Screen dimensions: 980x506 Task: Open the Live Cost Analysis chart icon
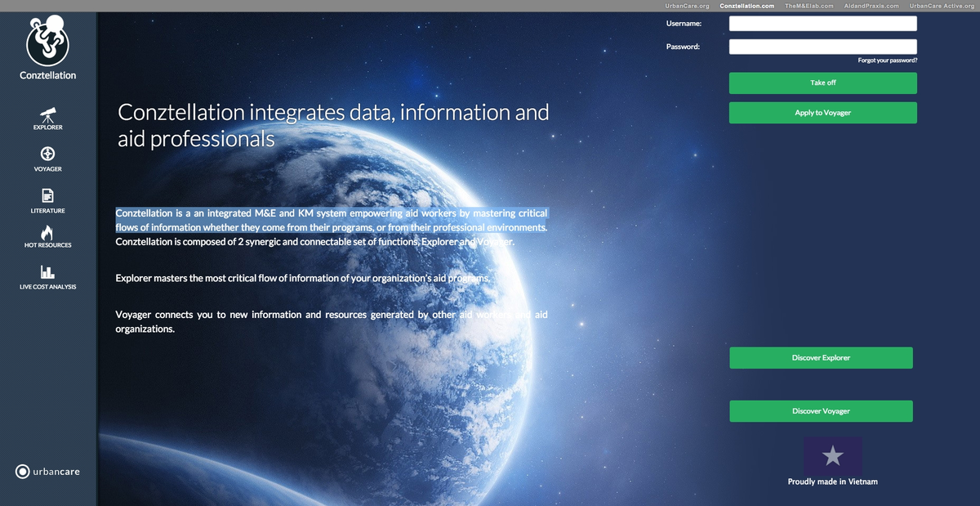(47, 272)
